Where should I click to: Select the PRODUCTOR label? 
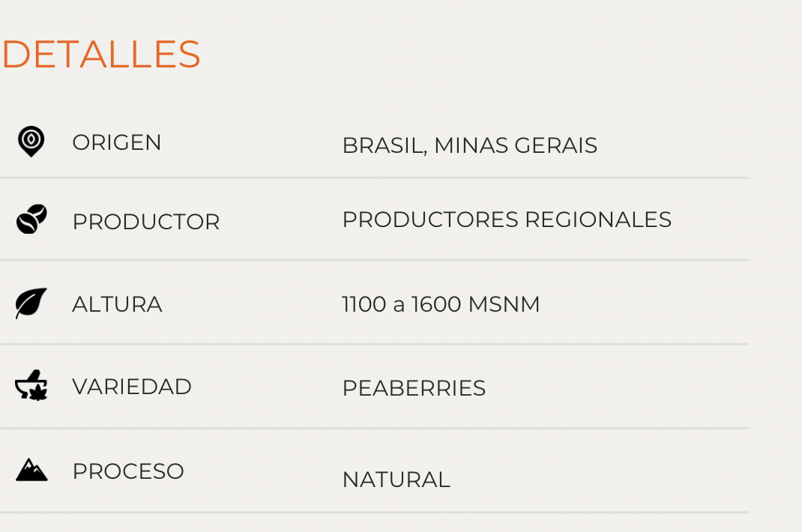146,222
